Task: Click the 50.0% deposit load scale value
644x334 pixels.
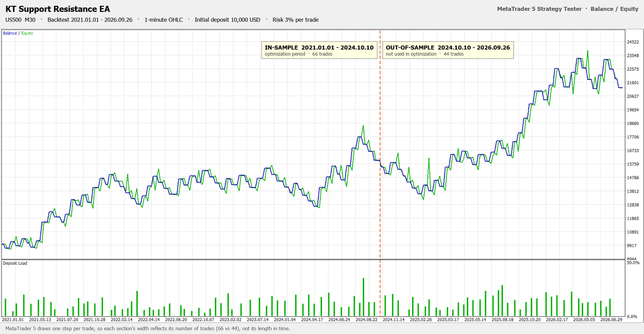Action: [x=633, y=263]
